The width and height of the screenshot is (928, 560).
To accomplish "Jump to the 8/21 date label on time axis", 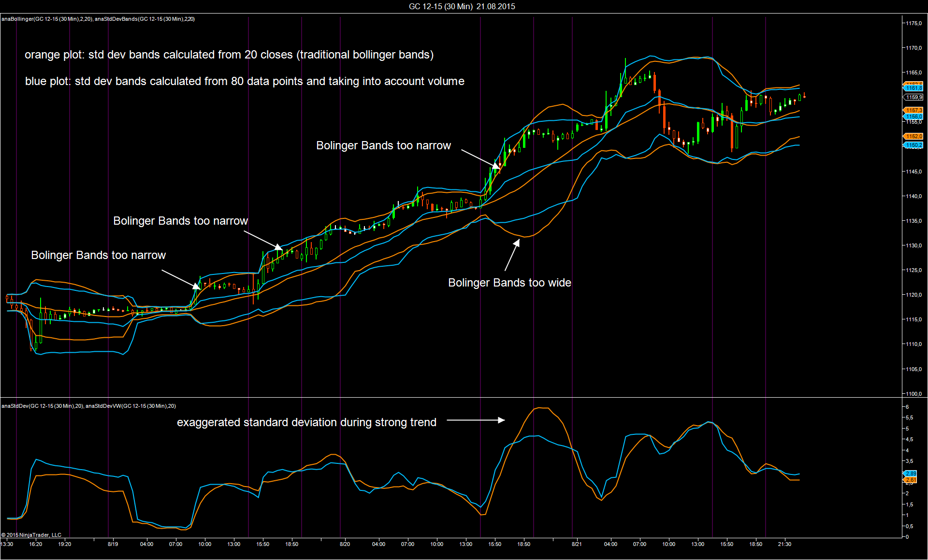I will click(577, 544).
